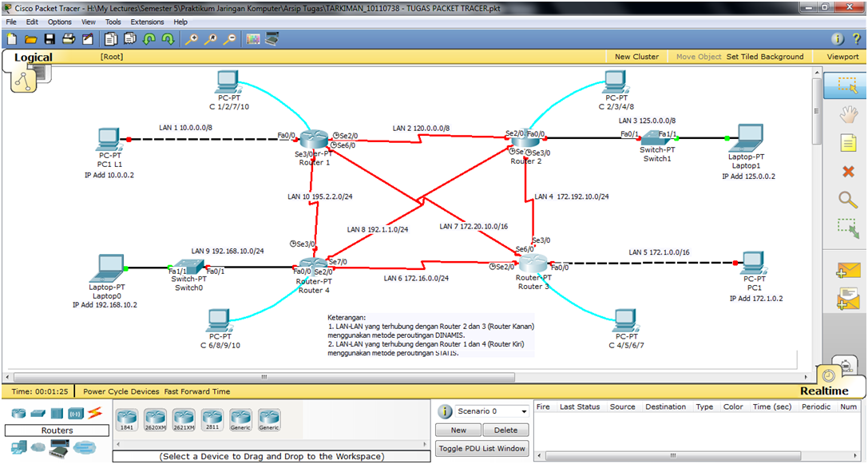Toggle the PDU List Window

pyautogui.click(x=482, y=448)
